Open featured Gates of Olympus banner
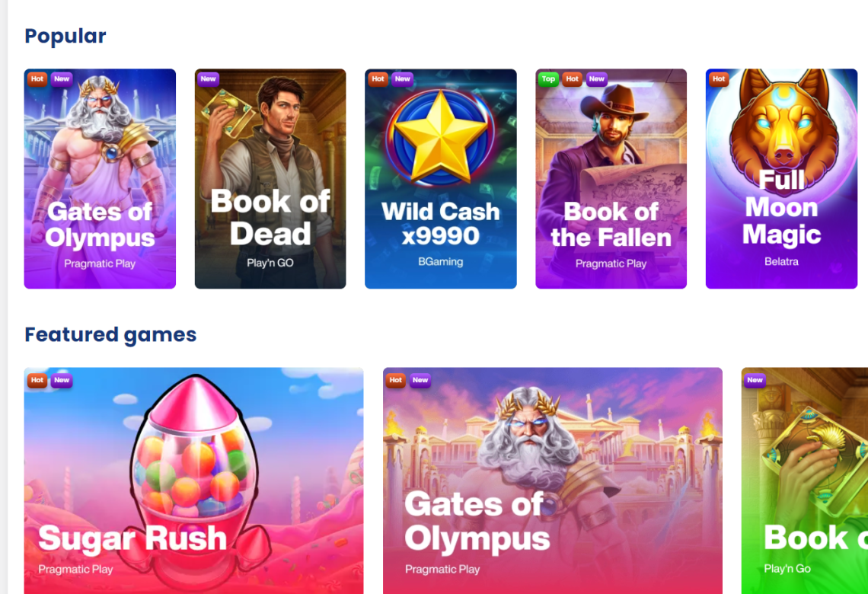The image size is (868, 594). point(553,481)
